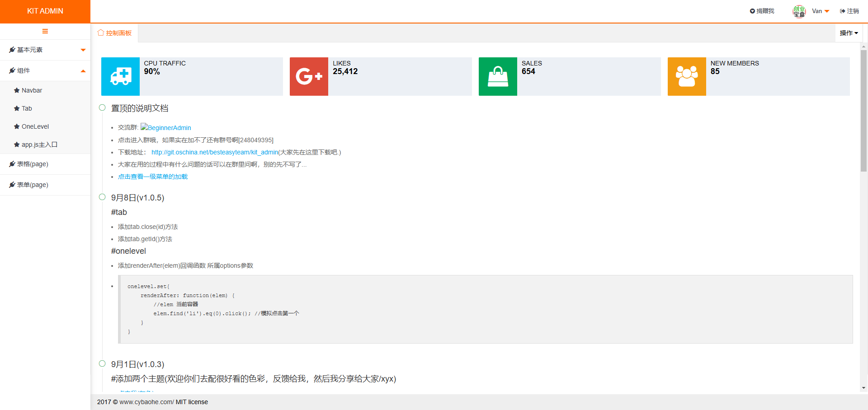Click the KIT ADMIN logo
The height and width of the screenshot is (410, 868).
pyautogui.click(x=45, y=11)
